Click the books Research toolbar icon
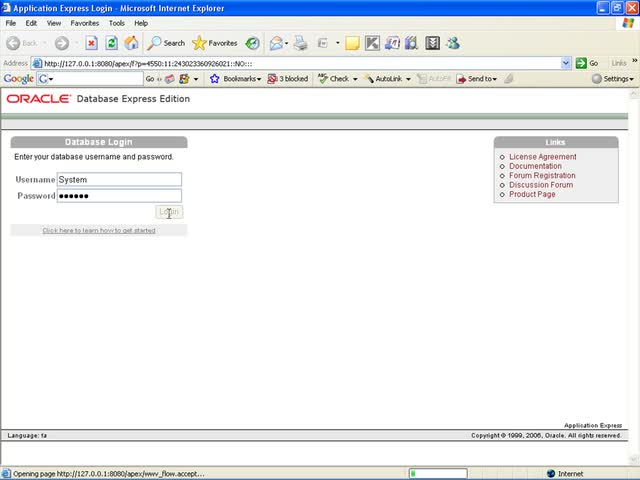The height and width of the screenshot is (480, 640). click(x=412, y=43)
